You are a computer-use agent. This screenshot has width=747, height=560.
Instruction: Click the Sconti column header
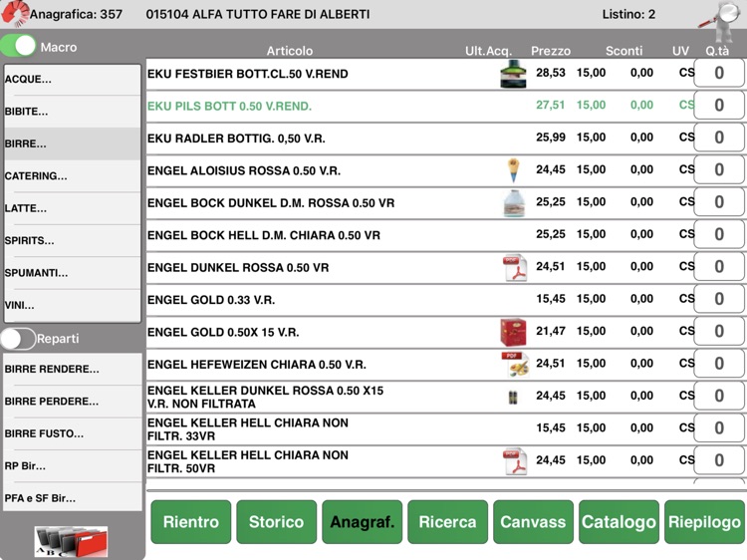coord(624,51)
